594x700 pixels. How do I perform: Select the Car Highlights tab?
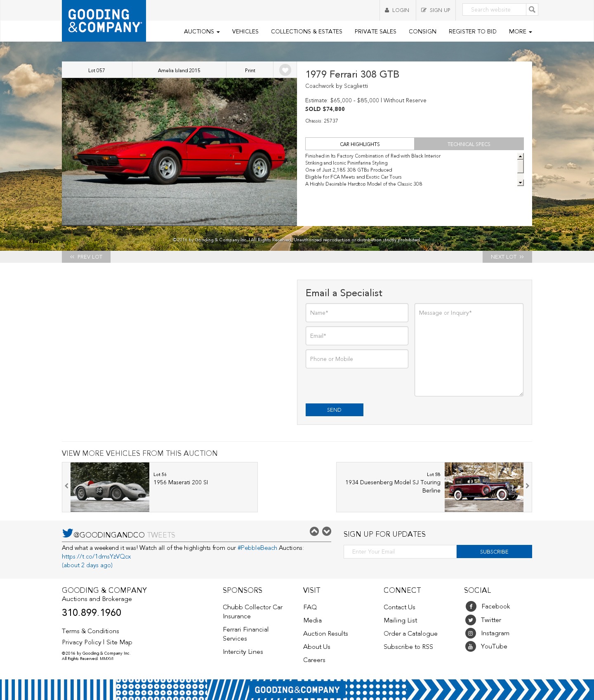[x=360, y=144]
